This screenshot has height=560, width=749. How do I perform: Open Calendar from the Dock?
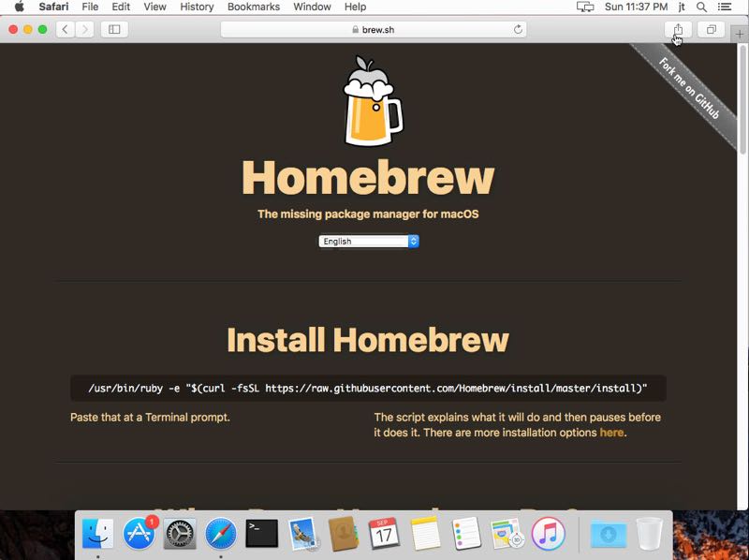[384, 533]
